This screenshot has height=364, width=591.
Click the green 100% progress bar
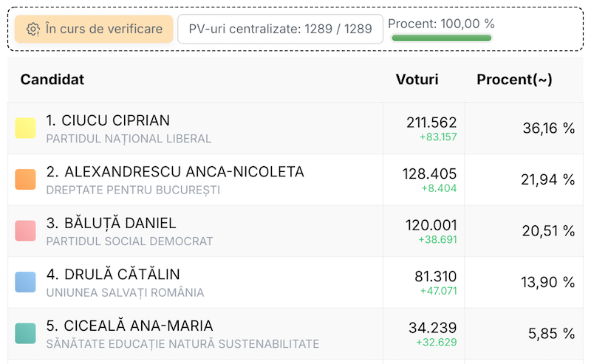(441, 38)
